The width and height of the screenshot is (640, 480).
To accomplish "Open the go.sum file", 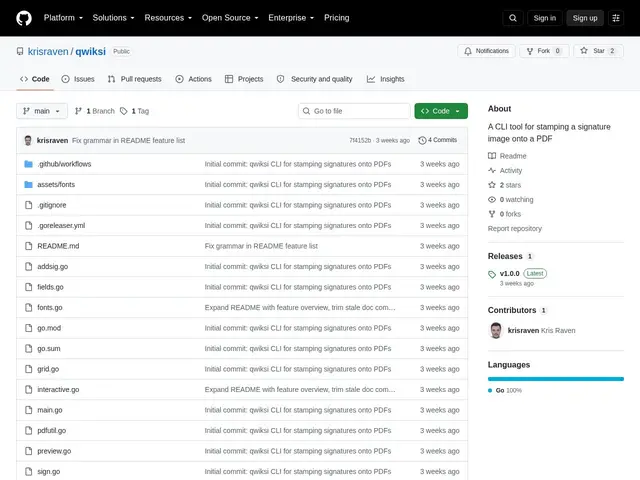I will (x=49, y=349).
